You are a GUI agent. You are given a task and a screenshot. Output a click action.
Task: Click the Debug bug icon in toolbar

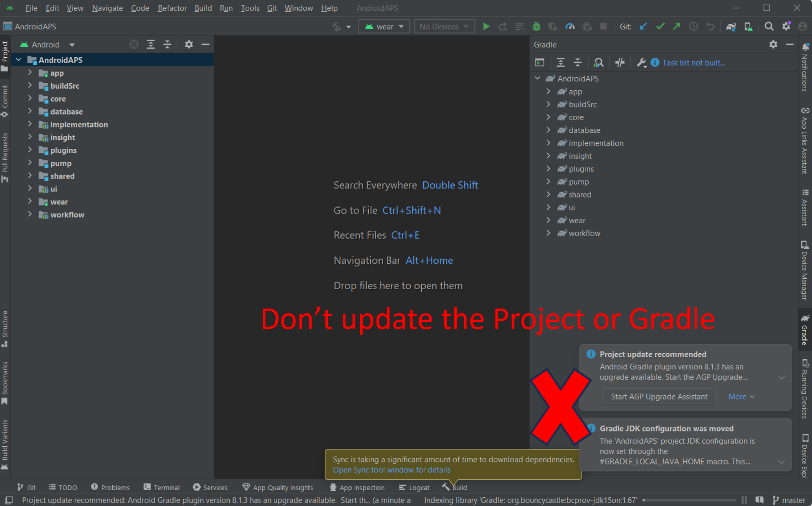click(x=536, y=27)
